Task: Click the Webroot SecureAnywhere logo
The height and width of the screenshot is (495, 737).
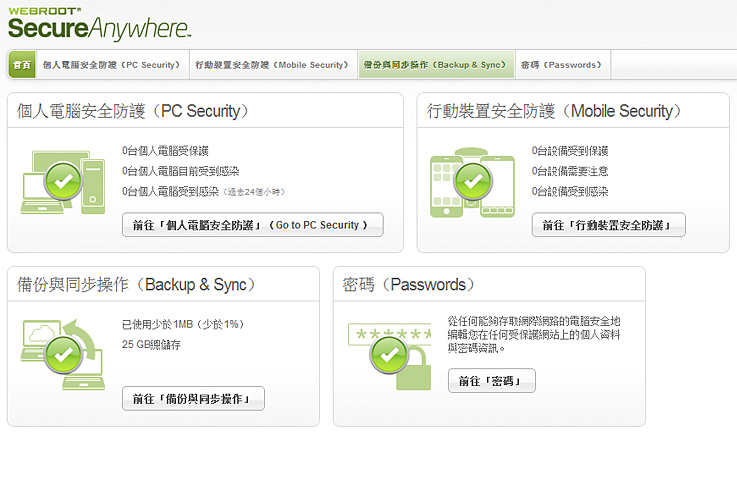Action: (x=99, y=24)
